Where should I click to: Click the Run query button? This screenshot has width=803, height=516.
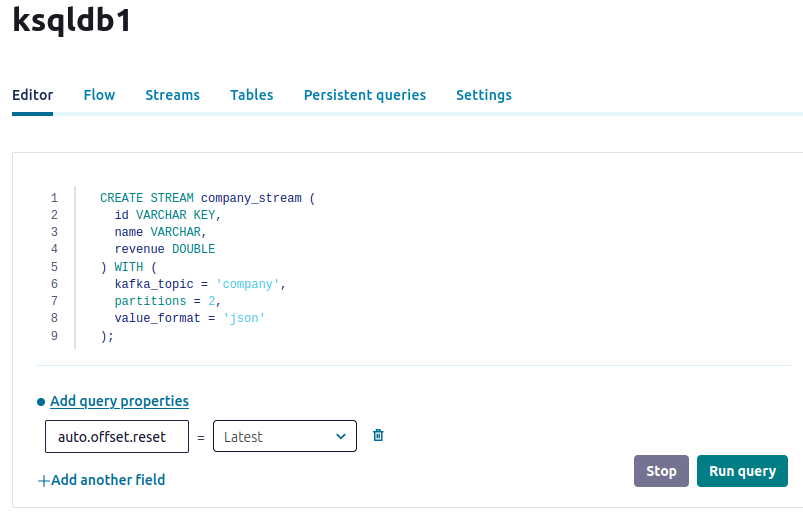pos(742,471)
